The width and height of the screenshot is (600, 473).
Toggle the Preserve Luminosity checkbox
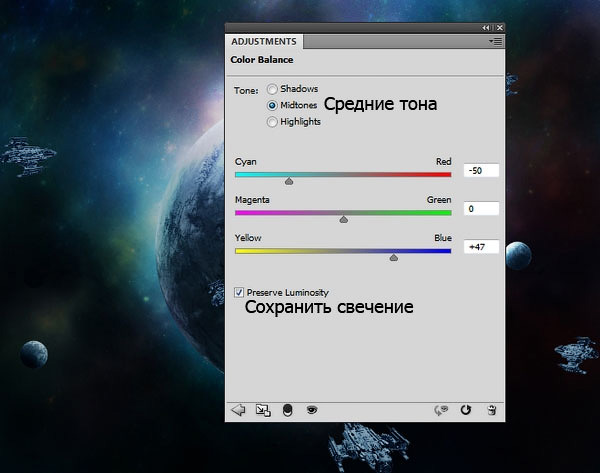[239, 292]
